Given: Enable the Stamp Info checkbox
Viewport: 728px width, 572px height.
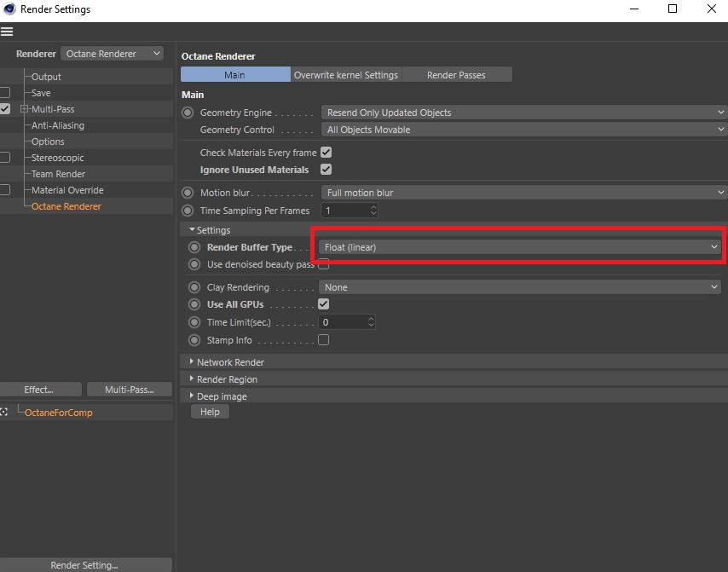Looking at the screenshot, I should (x=324, y=340).
